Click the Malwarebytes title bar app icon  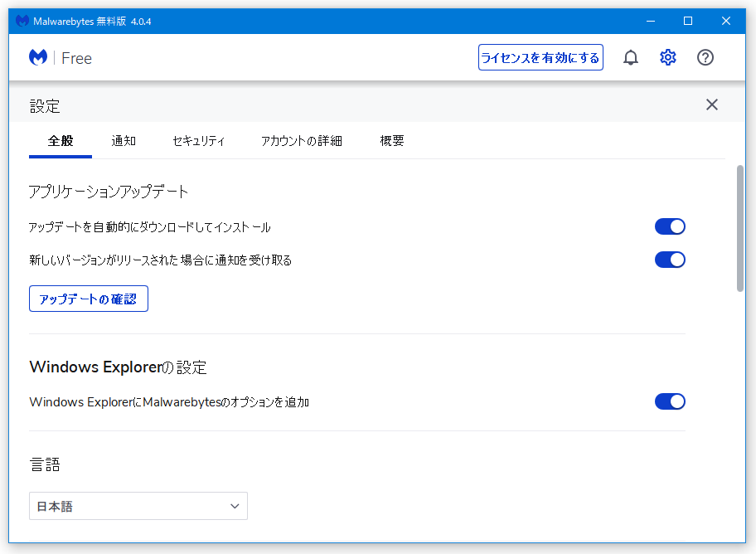click(22, 21)
